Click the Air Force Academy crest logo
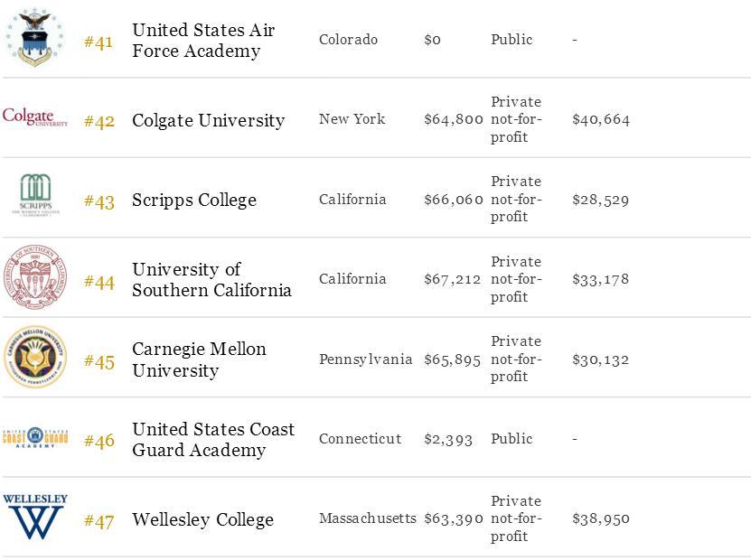Screen dimensions: 751x560 [x=34, y=37]
